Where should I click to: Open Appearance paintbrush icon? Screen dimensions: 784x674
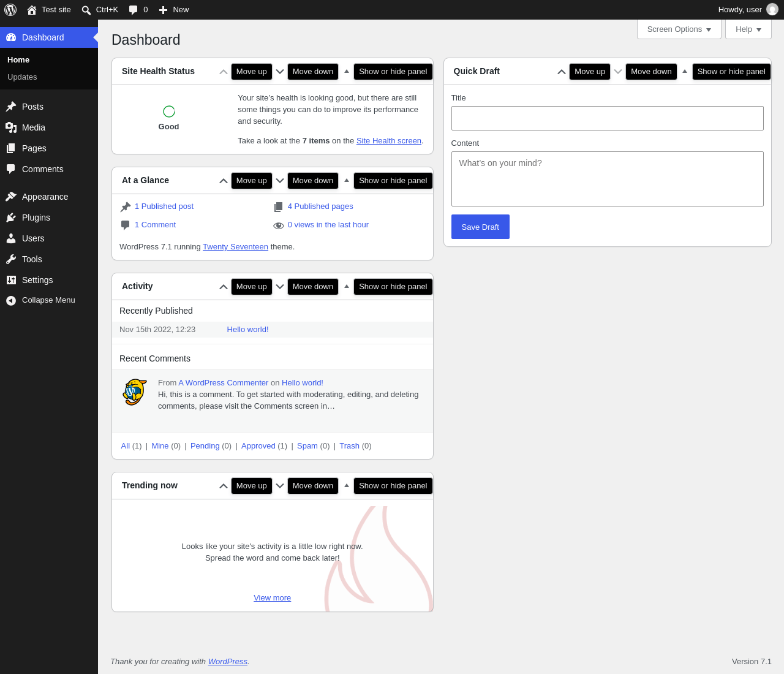[11, 197]
